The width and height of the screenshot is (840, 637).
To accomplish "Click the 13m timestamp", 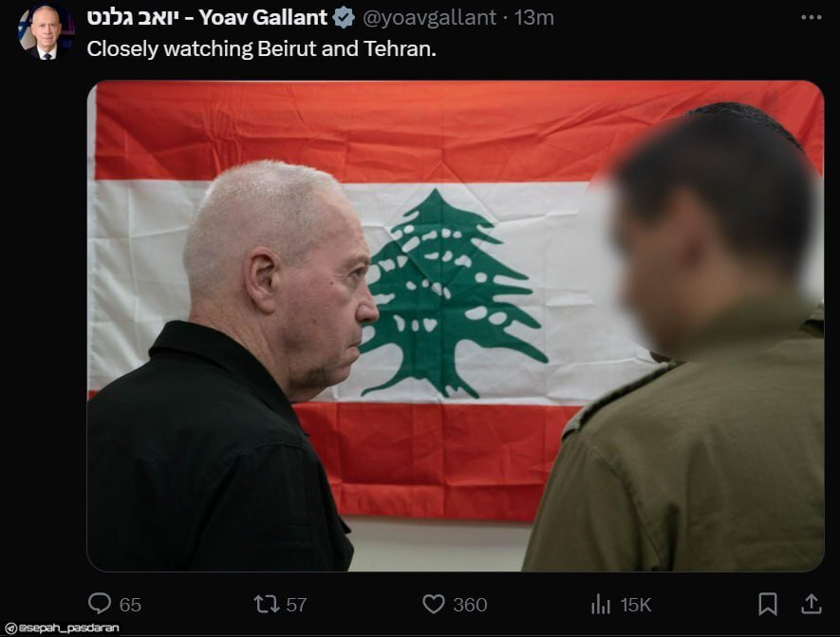I will pos(534,18).
